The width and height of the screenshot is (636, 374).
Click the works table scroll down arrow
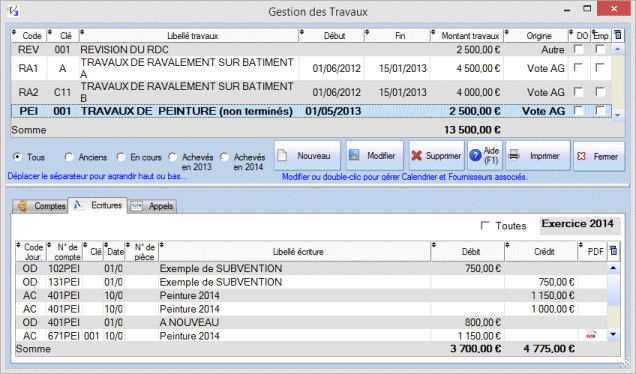point(618,115)
